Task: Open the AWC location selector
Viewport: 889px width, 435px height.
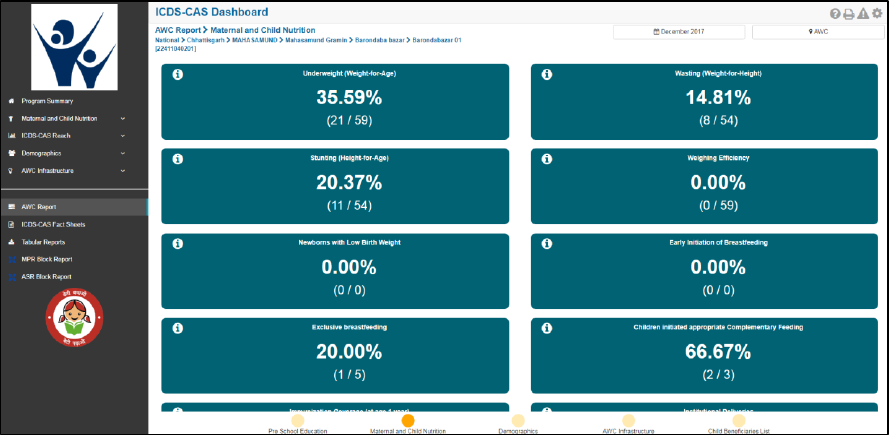Action: pyautogui.click(x=818, y=32)
